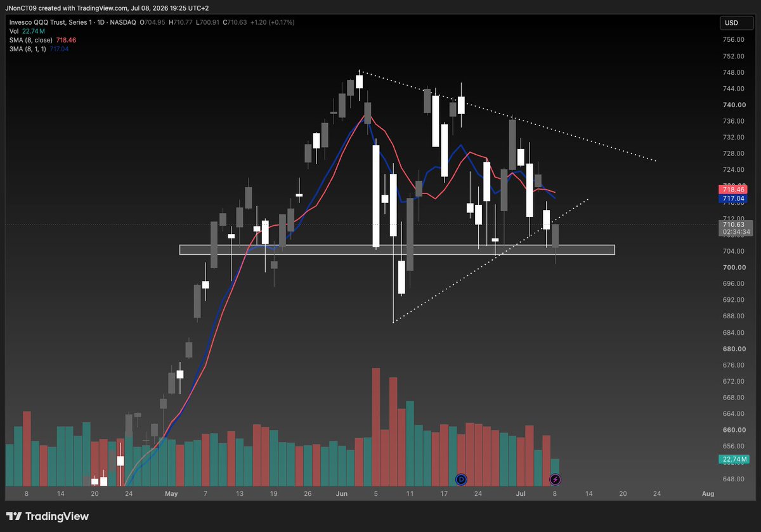Screen dimensions: 761x532
Task: Click the earnings lightning-bolt marker
Action: [x=556, y=479]
